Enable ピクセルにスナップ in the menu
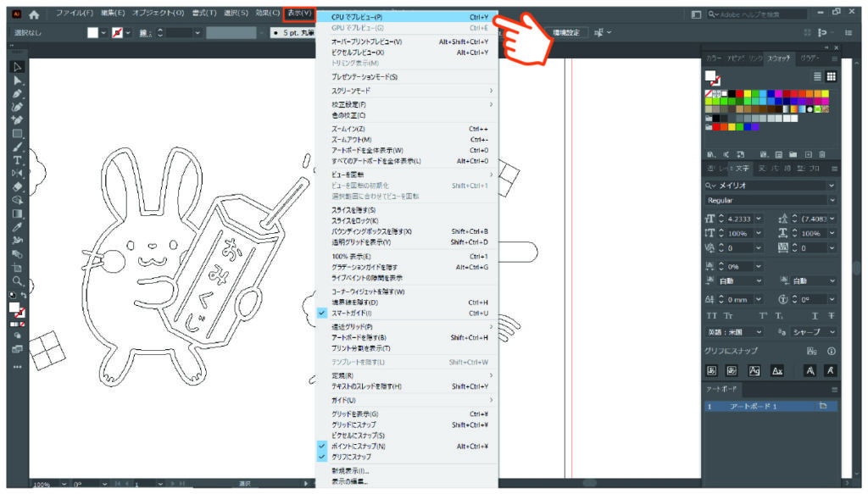 [x=407, y=436]
